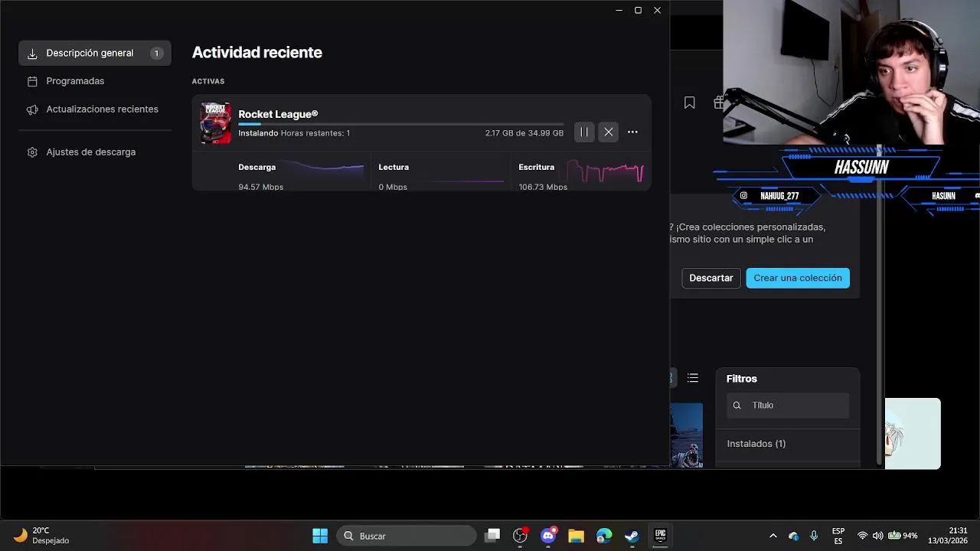Screen dimensions: 980x551
Task: Click the 'Horas restantes: 1' status text
Action: click(x=315, y=133)
